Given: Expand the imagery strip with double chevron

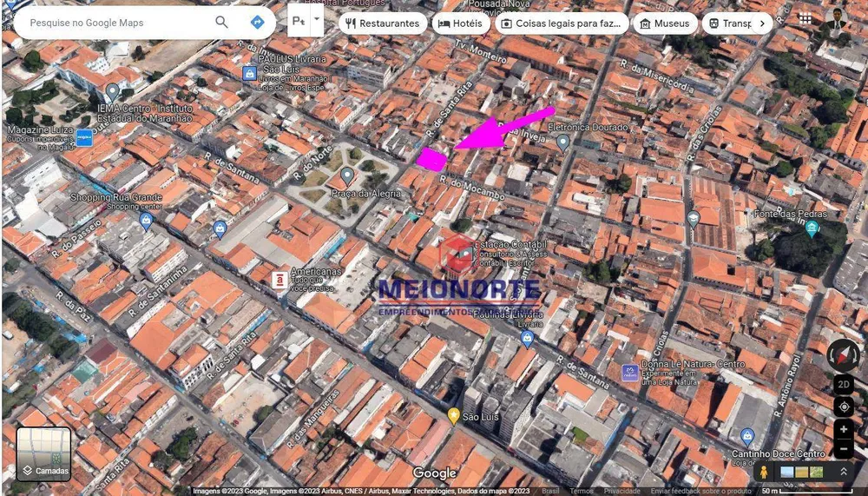Looking at the screenshot, I should pyautogui.click(x=844, y=472).
